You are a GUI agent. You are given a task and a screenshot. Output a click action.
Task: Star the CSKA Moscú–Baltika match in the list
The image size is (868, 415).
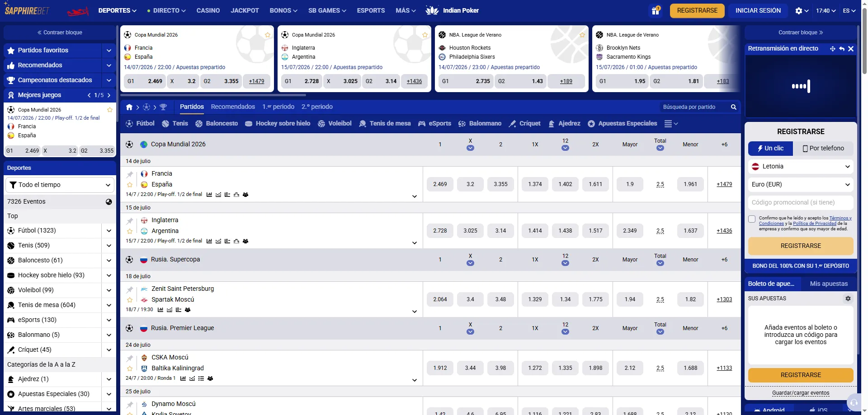pyautogui.click(x=130, y=368)
